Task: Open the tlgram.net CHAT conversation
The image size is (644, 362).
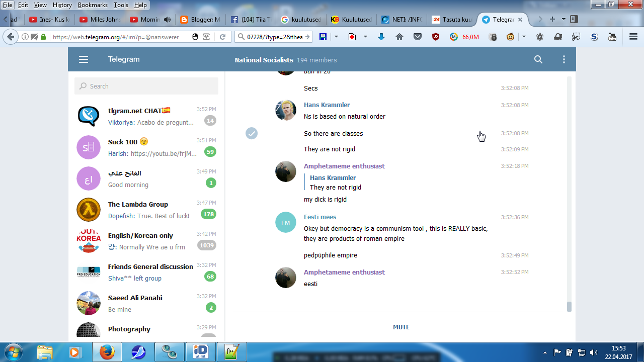Action: [x=146, y=116]
